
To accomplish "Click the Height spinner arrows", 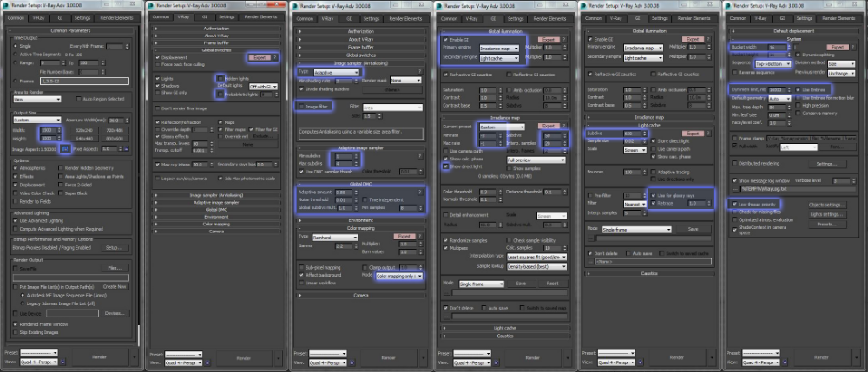I will [x=59, y=139].
